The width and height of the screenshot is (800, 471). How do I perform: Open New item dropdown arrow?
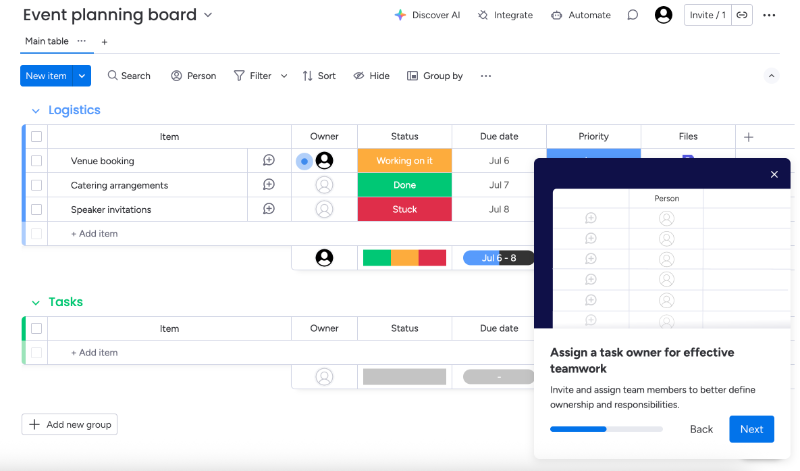[x=82, y=76]
